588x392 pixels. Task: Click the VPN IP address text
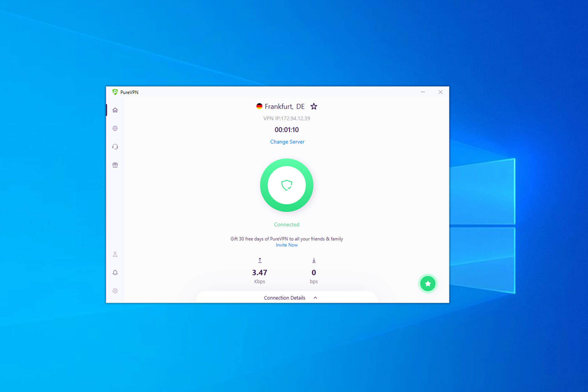coord(287,119)
